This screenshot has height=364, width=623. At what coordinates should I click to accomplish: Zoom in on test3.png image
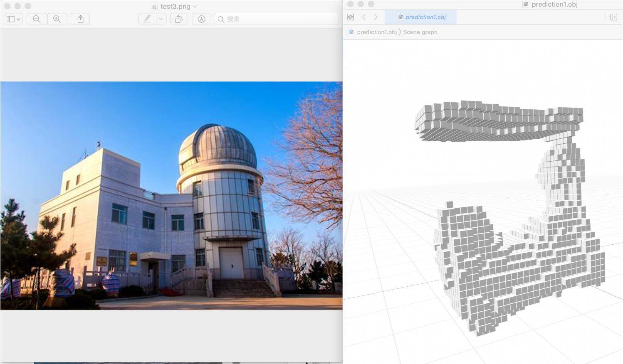(x=57, y=19)
